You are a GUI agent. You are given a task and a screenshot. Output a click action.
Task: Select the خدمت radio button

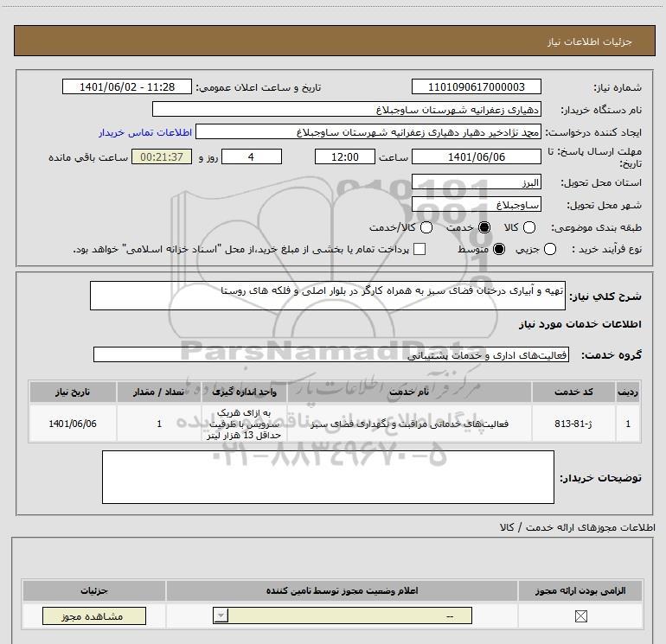click(483, 227)
